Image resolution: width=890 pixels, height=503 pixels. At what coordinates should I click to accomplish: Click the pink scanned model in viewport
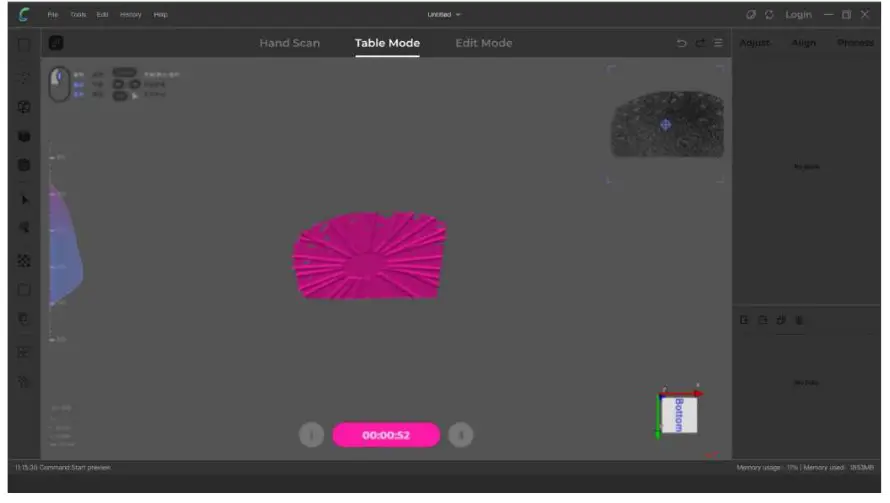pos(370,255)
